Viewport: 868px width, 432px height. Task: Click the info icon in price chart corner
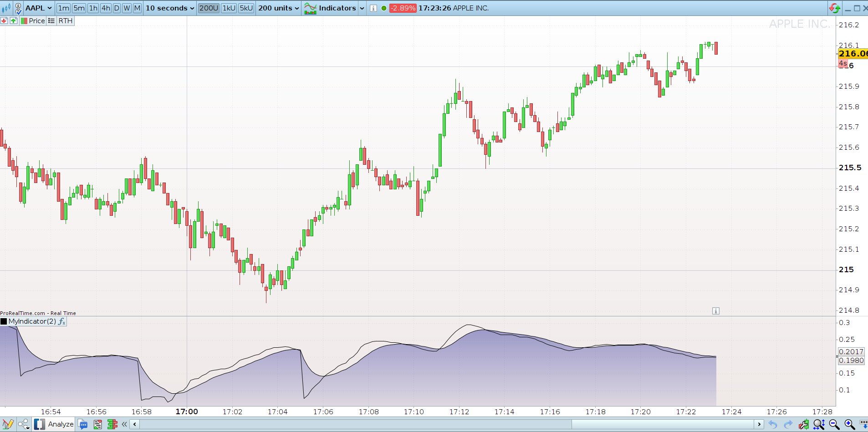[716, 311]
